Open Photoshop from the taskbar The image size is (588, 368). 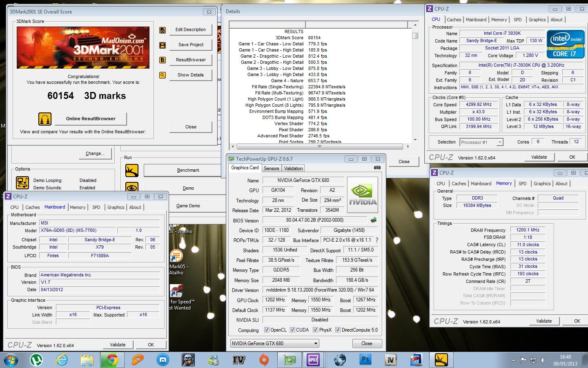(x=365, y=360)
